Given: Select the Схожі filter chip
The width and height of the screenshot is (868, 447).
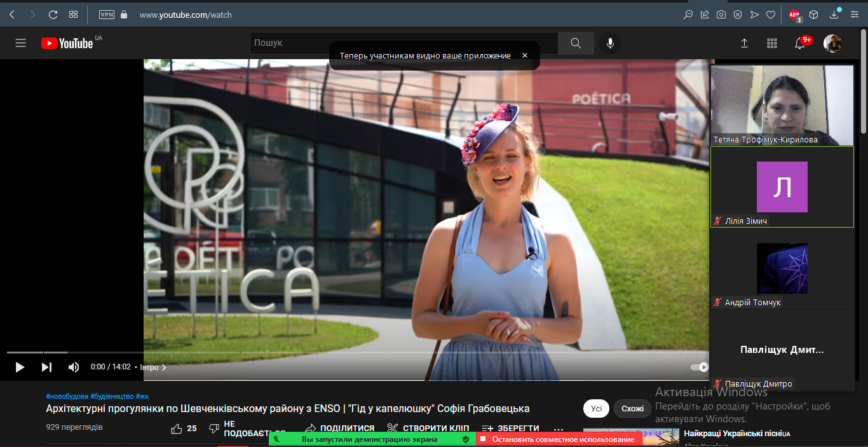Looking at the screenshot, I should 632,409.
